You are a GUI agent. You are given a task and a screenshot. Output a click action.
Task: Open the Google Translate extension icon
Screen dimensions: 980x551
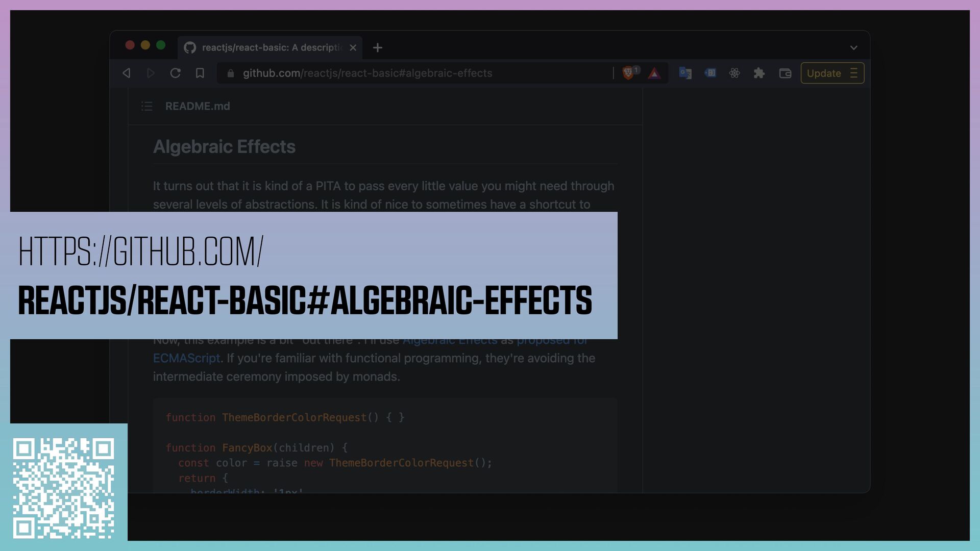[x=685, y=73]
